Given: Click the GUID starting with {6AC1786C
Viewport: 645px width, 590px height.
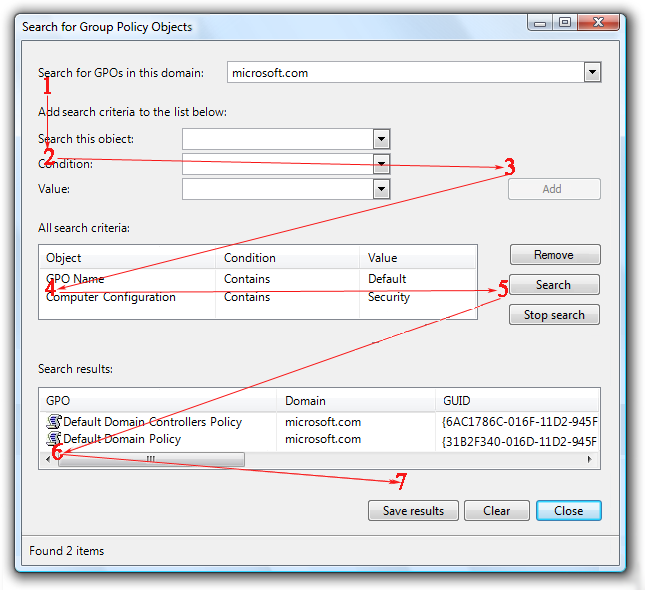Looking at the screenshot, I should pos(520,422).
